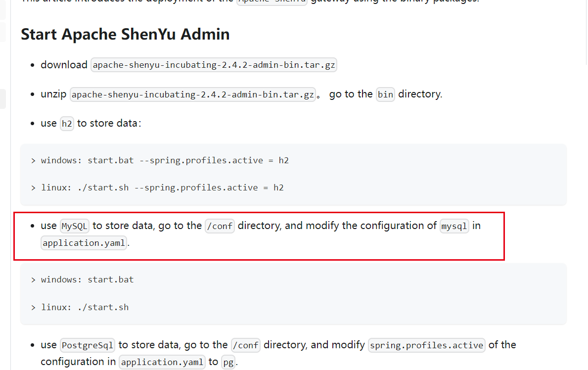This screenshot has height=370, width=588.
Task: Click the 'pg' inline code
Action: tap(228, 362)
